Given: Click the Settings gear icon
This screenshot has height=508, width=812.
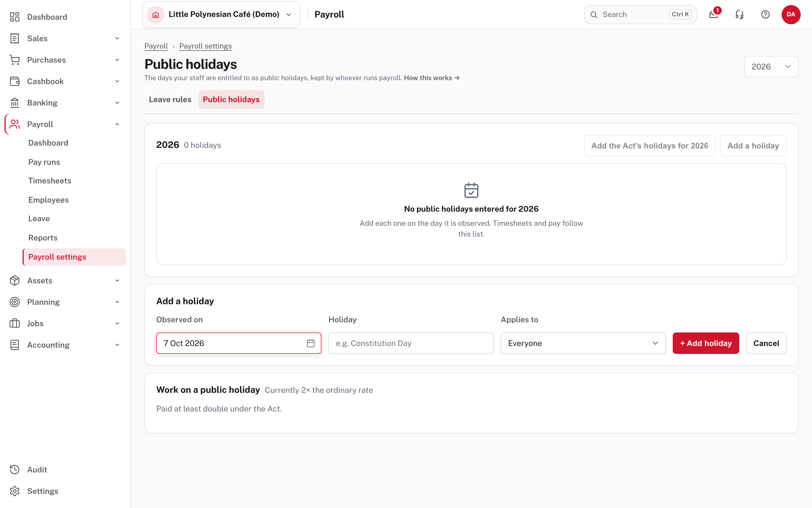Looking at the screenshot, I should (14, 491).
